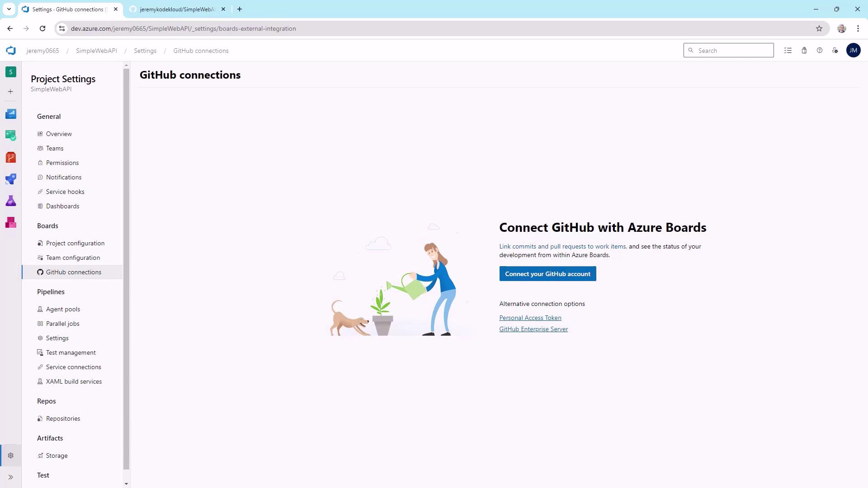This screenshot has width=868, height=488.
Task: Open Azure DevOps home logo
Action: (11, 51)
